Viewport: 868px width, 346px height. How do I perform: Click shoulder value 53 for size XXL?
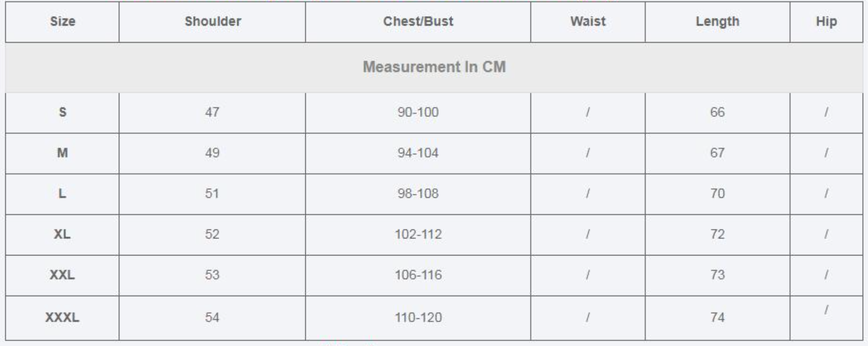point(212,275)
